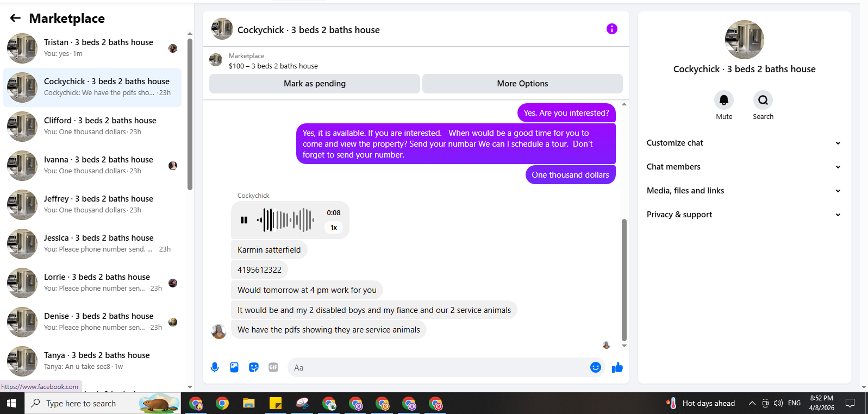868x414 pixels.
Task: Expand Media, files and links section
Action: 744,191
